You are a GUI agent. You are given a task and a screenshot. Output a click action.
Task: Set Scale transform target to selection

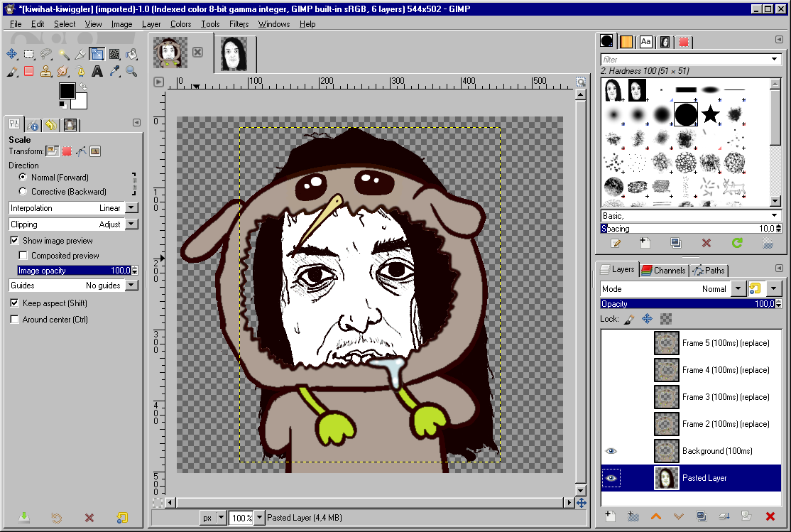[67, 151]
